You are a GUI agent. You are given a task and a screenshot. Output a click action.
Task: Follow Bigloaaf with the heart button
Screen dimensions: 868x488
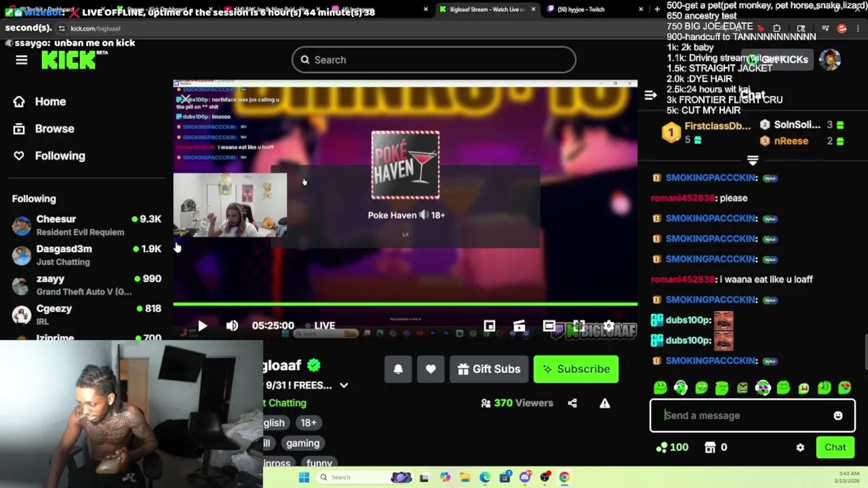pos(431,369)
